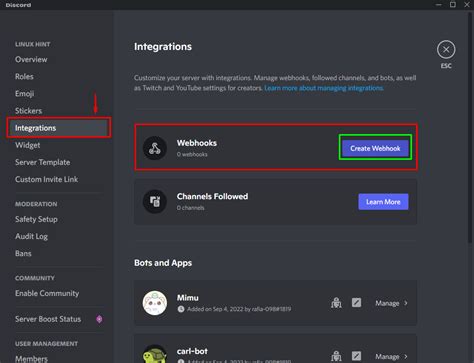Click the '0 channels' count text
Screen dimensions: 474x363
pyautogui.click(x=190, y=208)
